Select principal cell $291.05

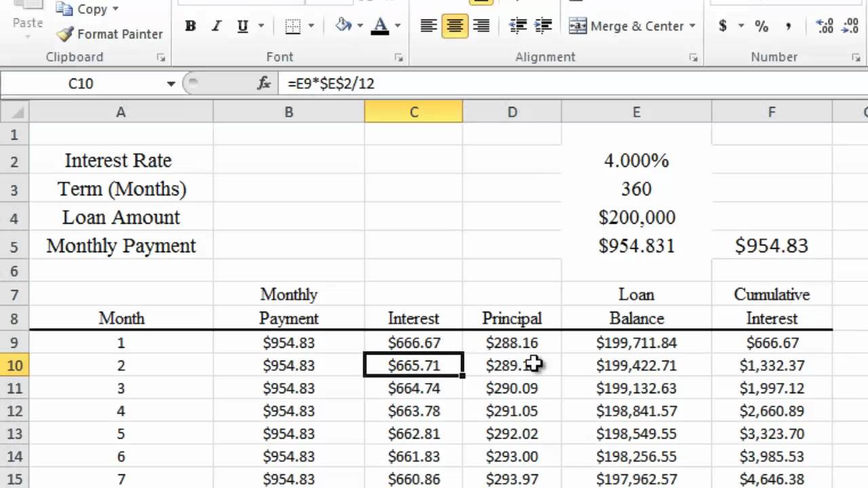coord(512,411)
